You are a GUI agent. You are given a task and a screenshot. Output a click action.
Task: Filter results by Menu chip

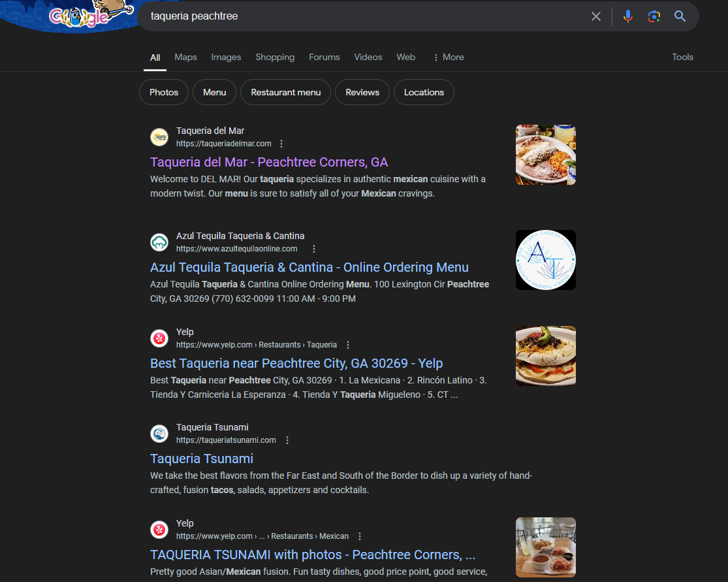215,92
